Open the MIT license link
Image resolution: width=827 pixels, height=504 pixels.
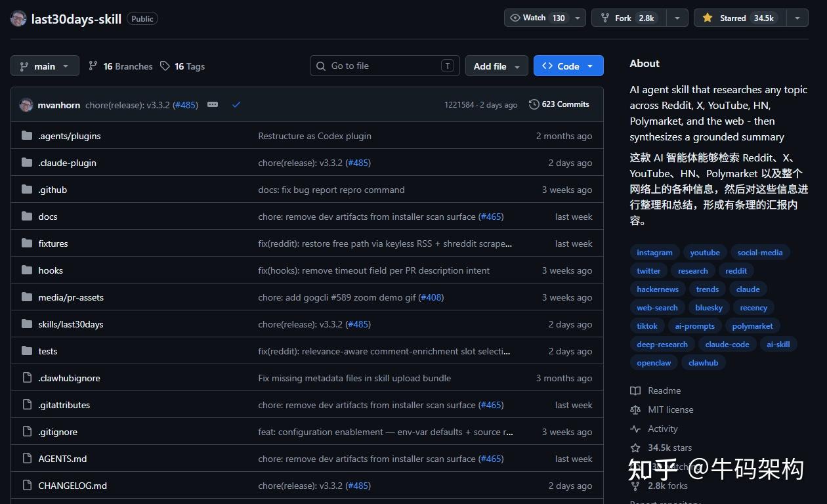[662, 409]
